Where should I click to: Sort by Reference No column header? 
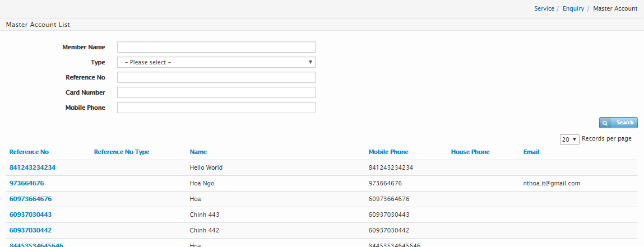click(x=29, y=152)
